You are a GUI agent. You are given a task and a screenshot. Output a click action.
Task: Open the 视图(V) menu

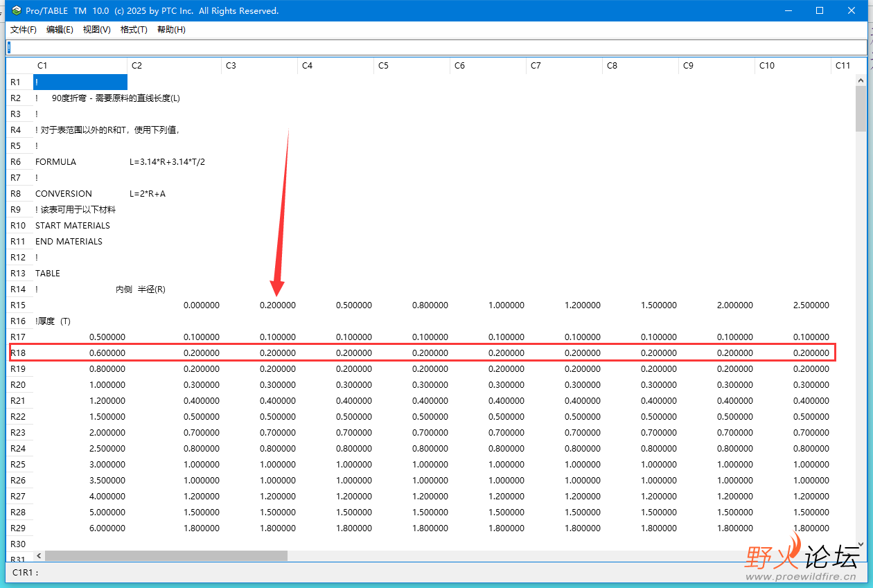point(96,30)
